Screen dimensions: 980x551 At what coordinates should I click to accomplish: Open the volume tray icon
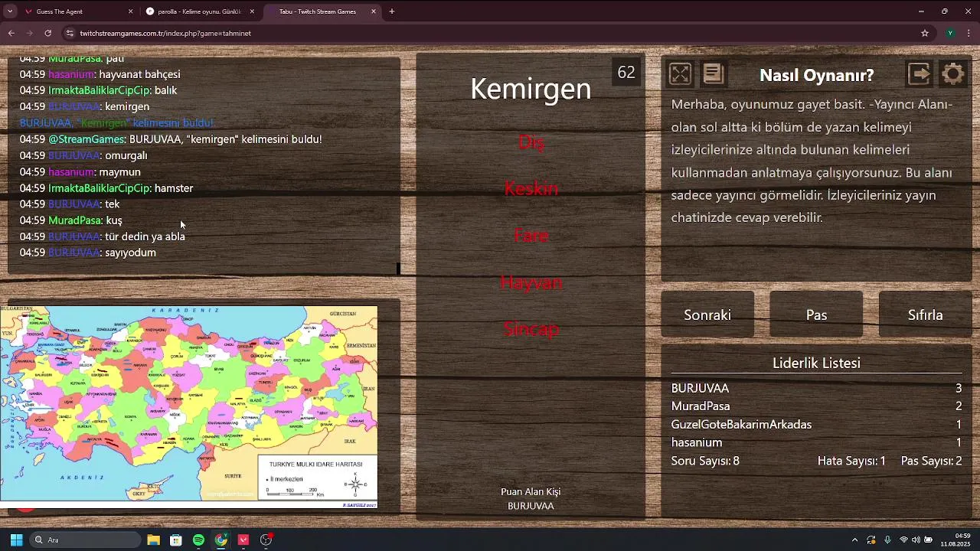(916, 540)
